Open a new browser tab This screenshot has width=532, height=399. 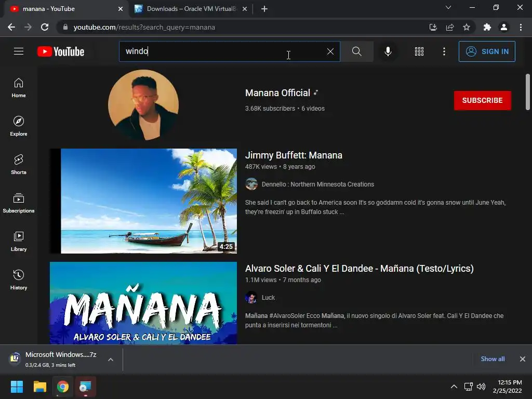pyautogui.click(x=264, y=9)
